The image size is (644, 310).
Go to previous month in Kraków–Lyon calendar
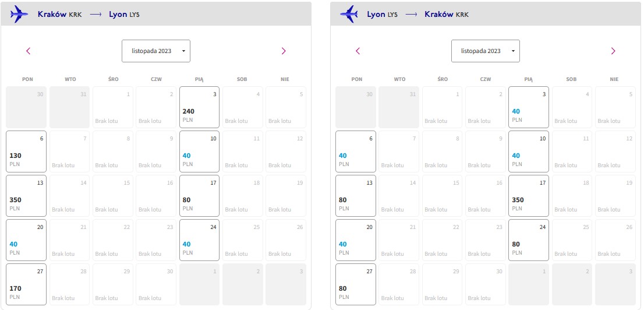click(29, 51)
